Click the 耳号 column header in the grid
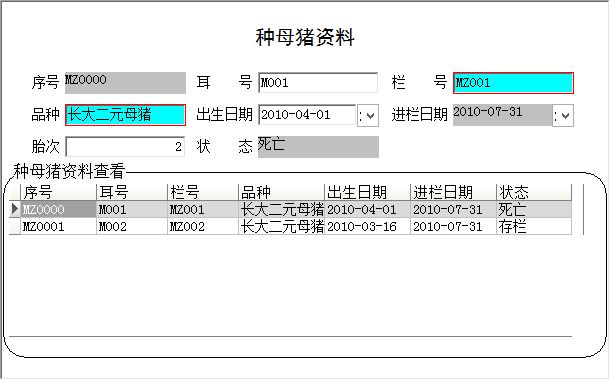Image resolution: width=610 pixels, height=380 pixels. pos(132,192)
